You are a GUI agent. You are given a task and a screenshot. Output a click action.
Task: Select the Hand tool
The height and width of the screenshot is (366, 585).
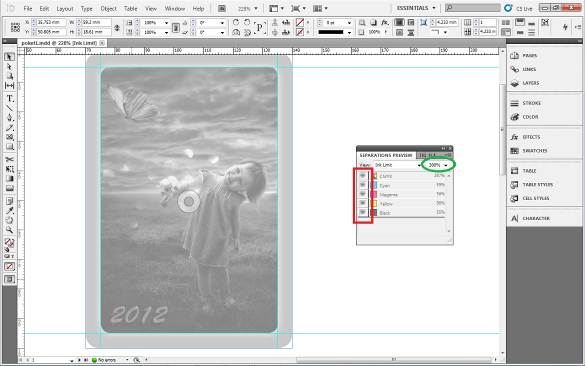click(x=9, y=220)
